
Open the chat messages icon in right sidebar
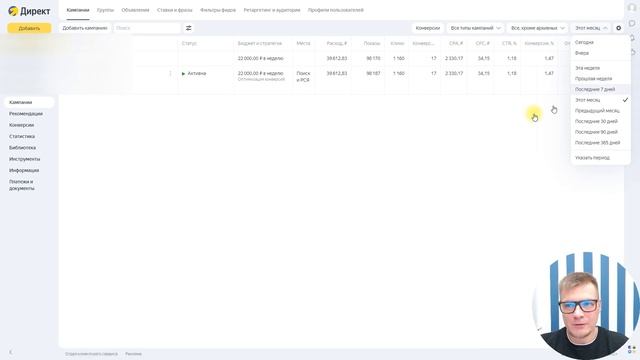coord(632,24)
